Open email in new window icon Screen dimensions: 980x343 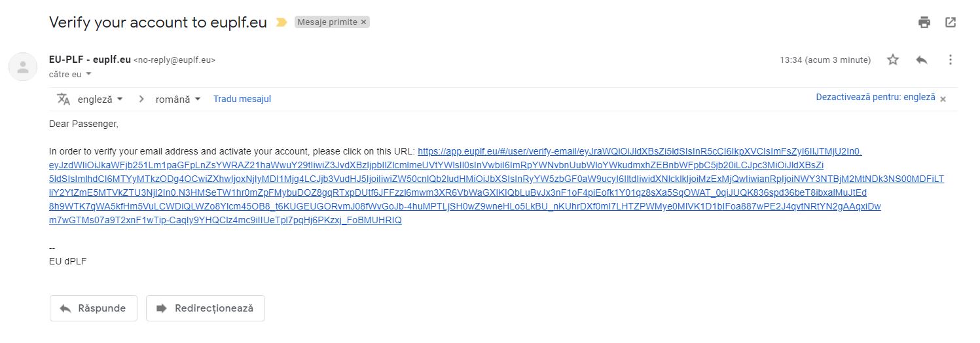coord(951,22)
